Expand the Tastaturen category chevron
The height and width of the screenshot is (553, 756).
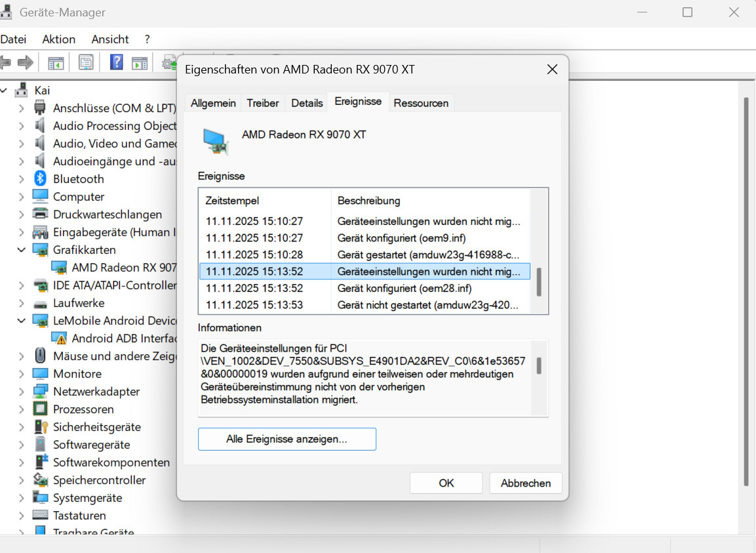(x=21, y=516)
